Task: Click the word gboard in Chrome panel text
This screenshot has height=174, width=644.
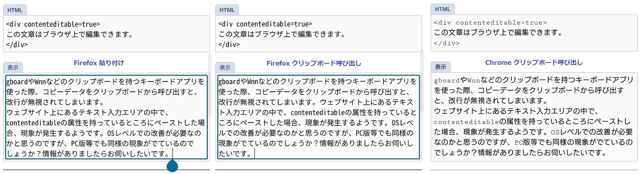Action: click(447, 81)
